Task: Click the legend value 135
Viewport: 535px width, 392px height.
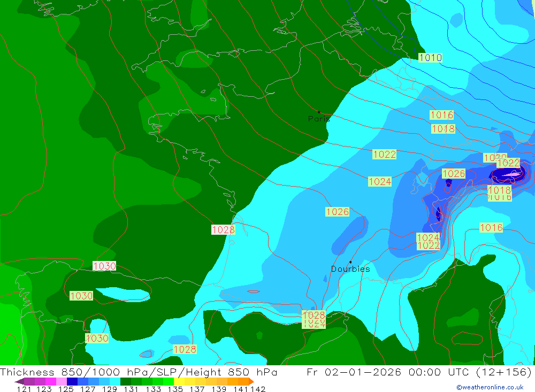Action: point(175,389)
